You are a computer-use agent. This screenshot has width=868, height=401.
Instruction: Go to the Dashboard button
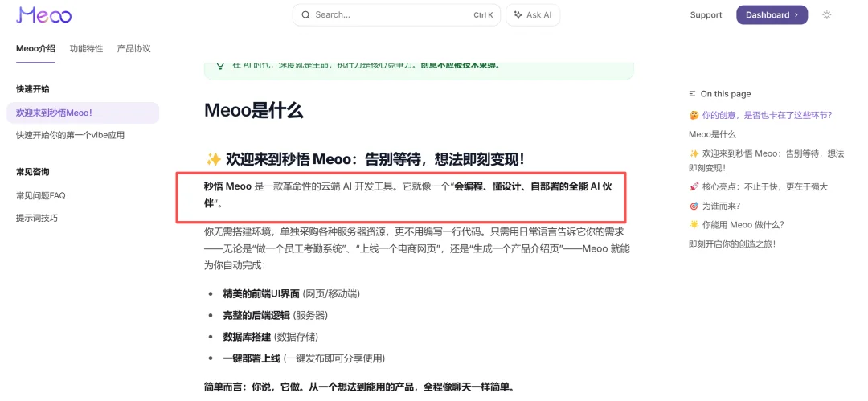pyautogui.click(x=772, y=15)
